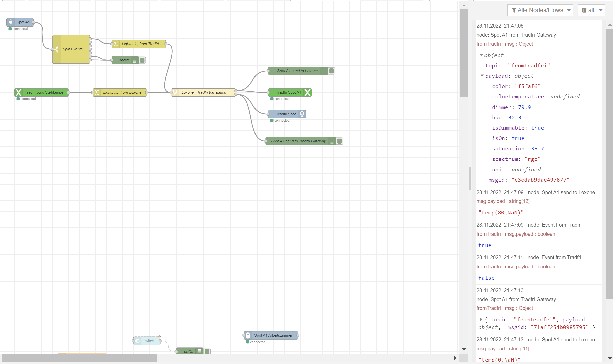Open the Alle Nodes/Flows filter dropdown
This screenshot has height=364, width=613.
pyautogui.click(x=540, y=10)
